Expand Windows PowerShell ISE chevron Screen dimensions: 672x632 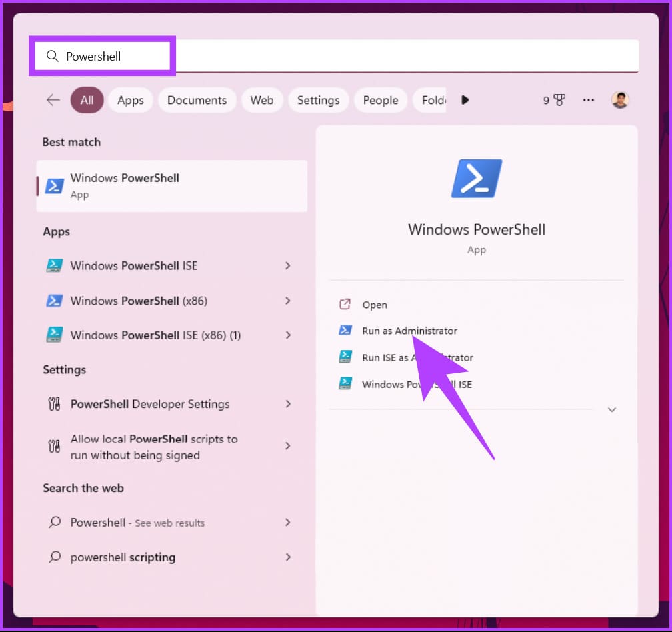coord(287,265)
